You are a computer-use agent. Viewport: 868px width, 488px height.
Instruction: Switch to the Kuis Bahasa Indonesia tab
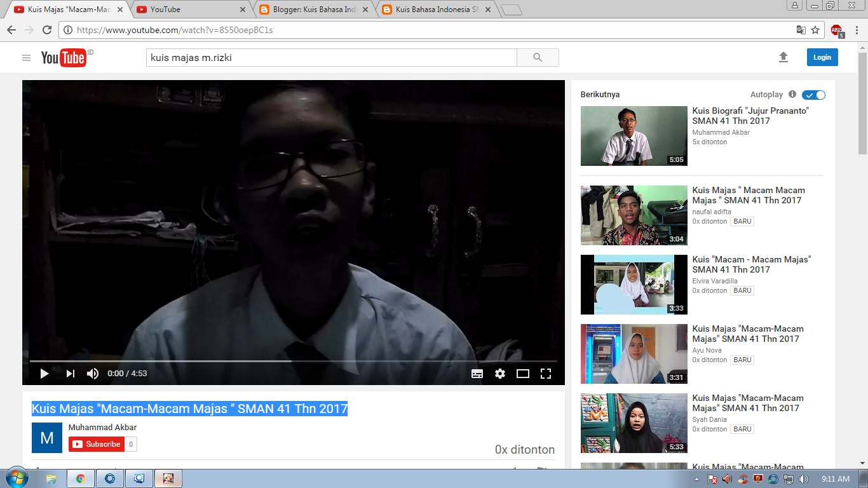tap(437, 10)
